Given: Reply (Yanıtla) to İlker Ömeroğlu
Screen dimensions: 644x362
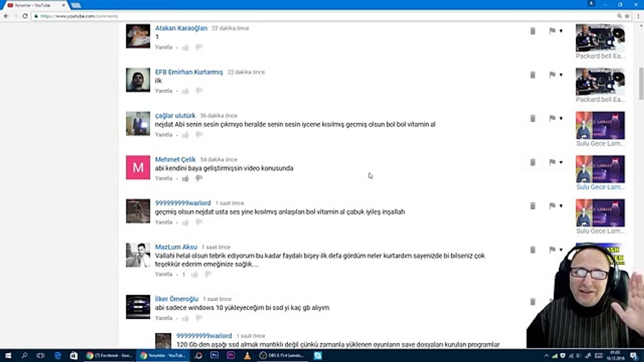Looking at the screenshot, I should 164,318.
